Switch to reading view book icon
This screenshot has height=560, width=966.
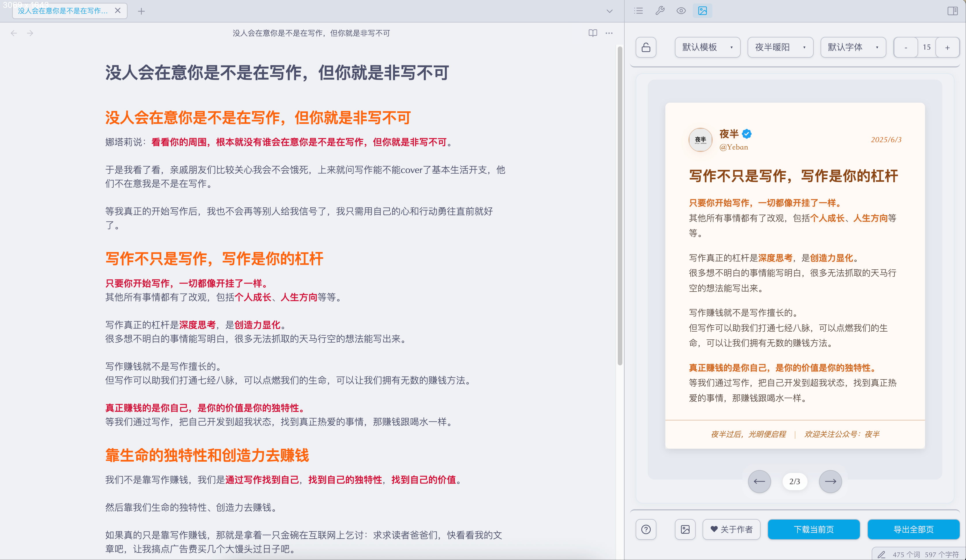[593, 33]
